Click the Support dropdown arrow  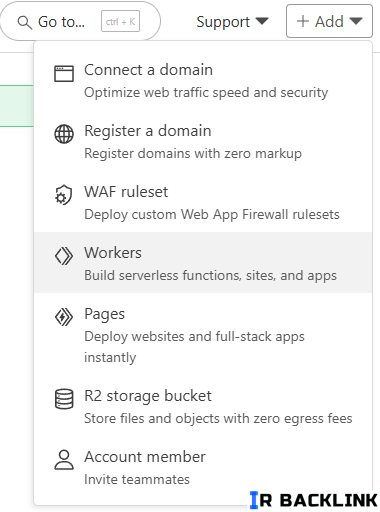(262, 21)
